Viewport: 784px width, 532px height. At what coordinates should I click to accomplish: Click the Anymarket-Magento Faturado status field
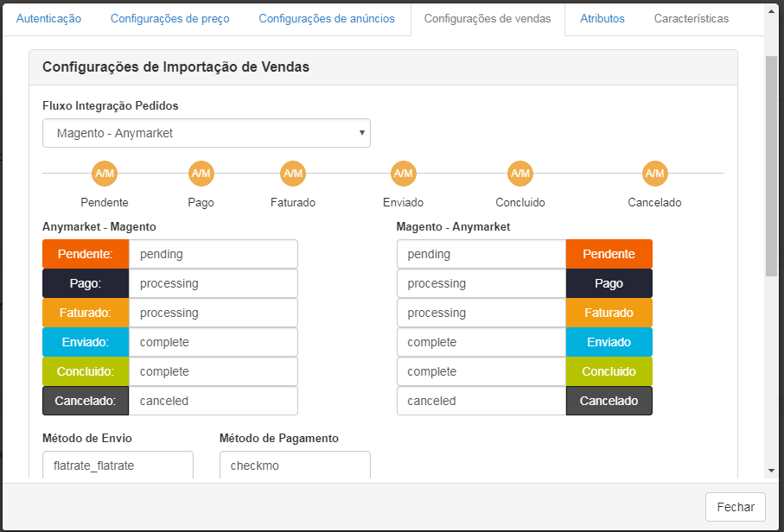tap(214, 313)
